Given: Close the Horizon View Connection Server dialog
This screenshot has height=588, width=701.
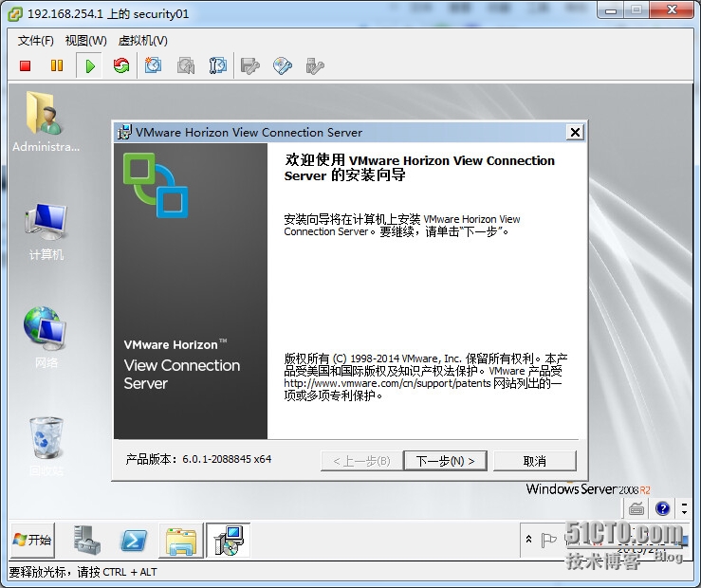Looking at the screenshot, I should tap(575, 132).
